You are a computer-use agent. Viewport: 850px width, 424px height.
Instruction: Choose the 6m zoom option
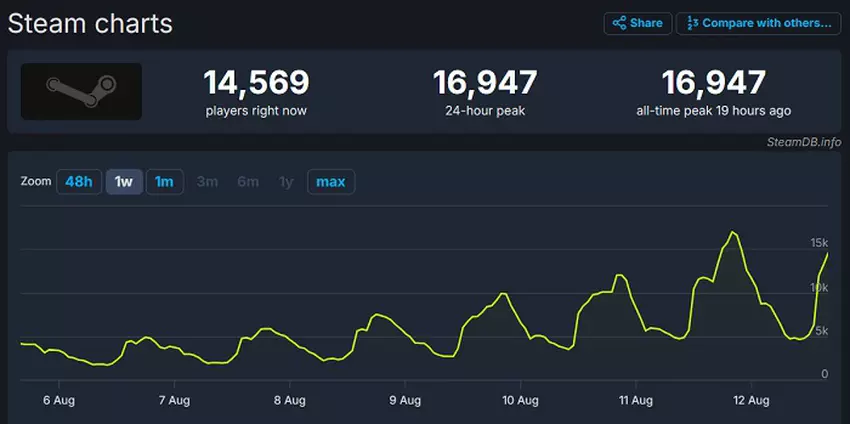click(x=248, y=182)
